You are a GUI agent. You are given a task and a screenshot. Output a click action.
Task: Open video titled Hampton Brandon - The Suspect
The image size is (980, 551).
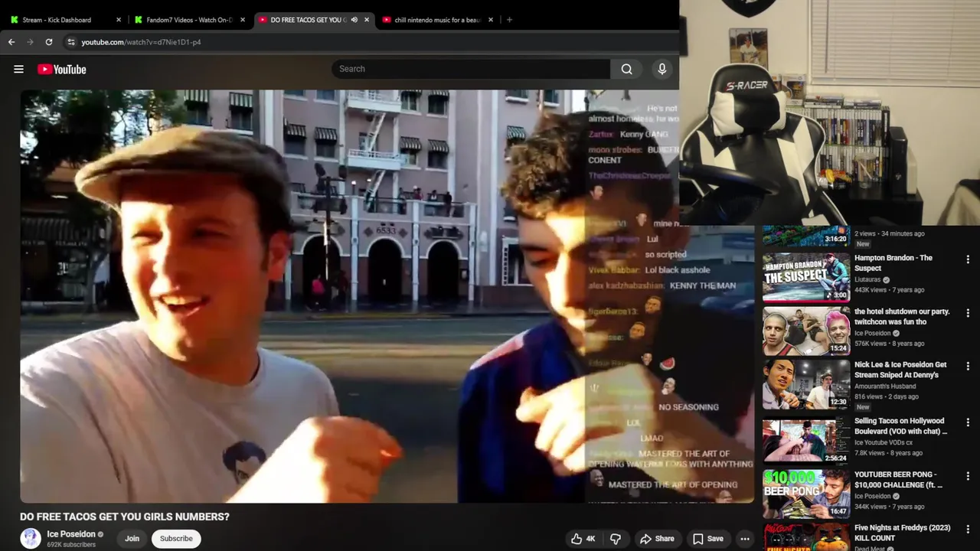tap(893, 263)
